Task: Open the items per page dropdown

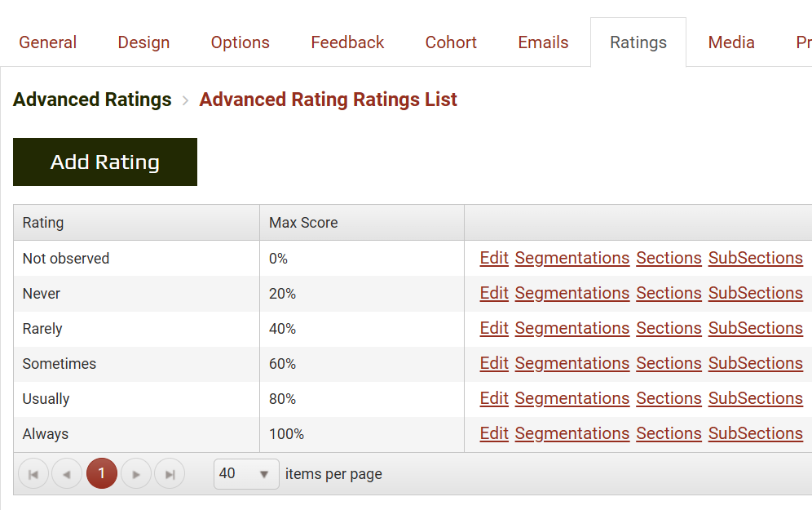Action: pos(246,474)
